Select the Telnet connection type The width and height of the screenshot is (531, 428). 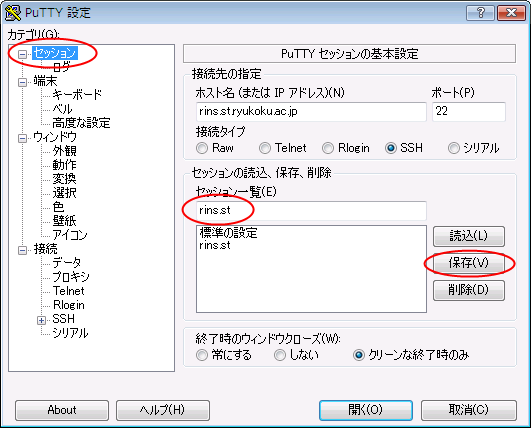[265, 148]
